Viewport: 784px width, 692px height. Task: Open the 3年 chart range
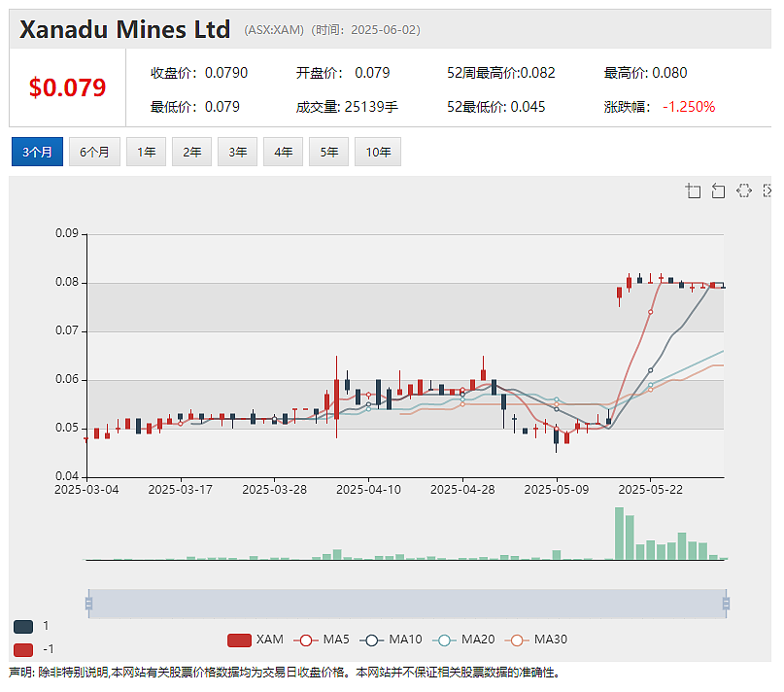(x=237, y=152)
